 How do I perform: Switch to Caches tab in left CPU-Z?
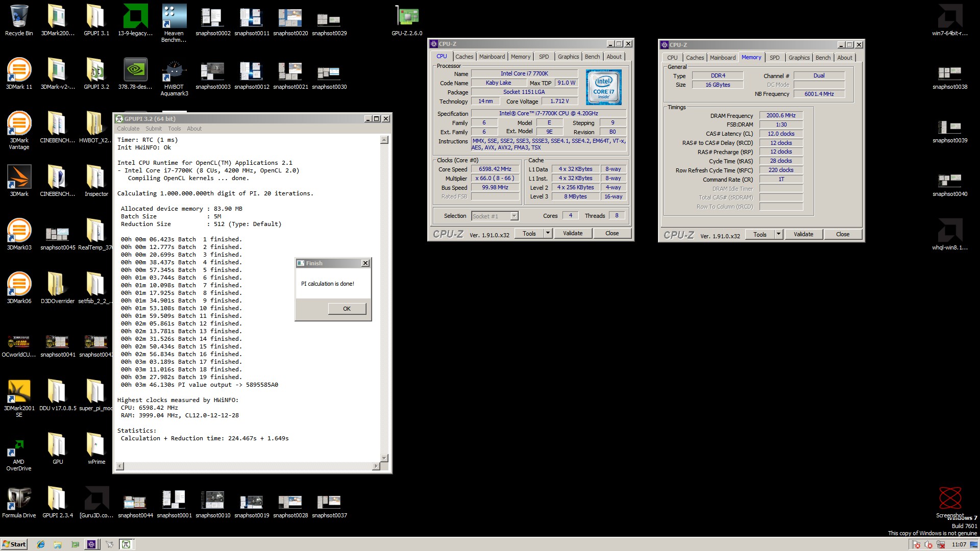click(464, 57)
